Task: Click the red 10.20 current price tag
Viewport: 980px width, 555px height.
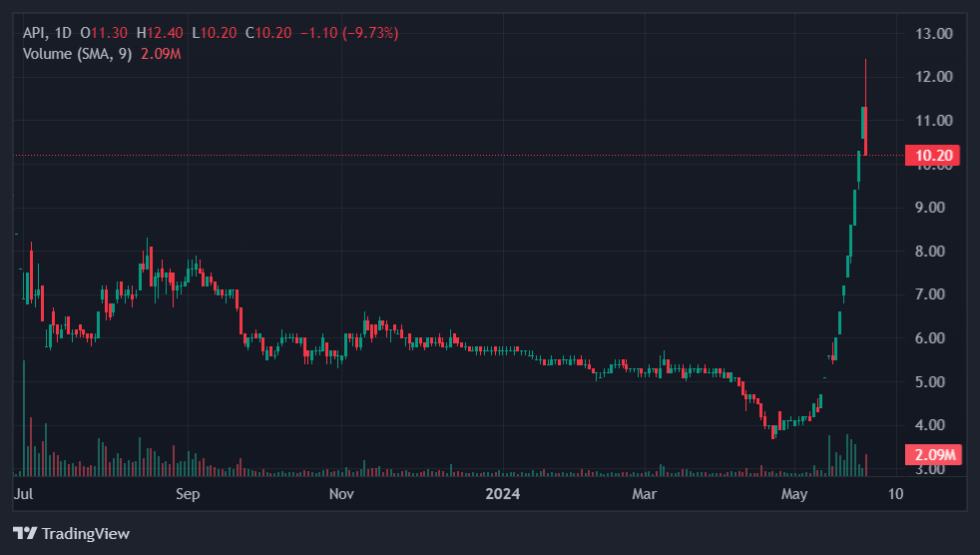Action: pos(931,155)
